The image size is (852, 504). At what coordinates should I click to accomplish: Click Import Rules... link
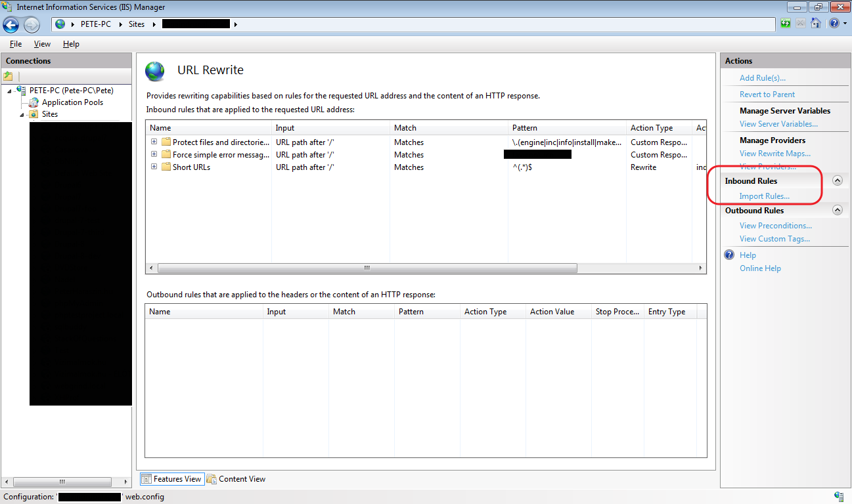[x=764, y=196]
